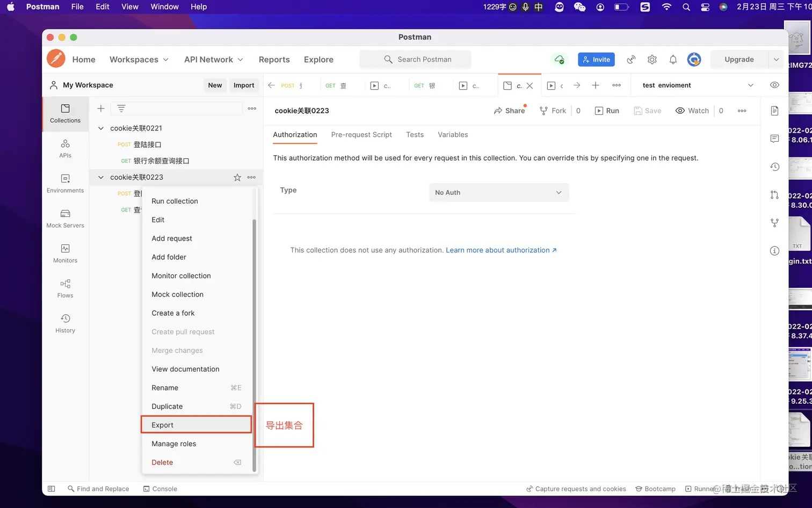Open Documentation icon in right sidebar
812x508 pixels.
[774, 111]
